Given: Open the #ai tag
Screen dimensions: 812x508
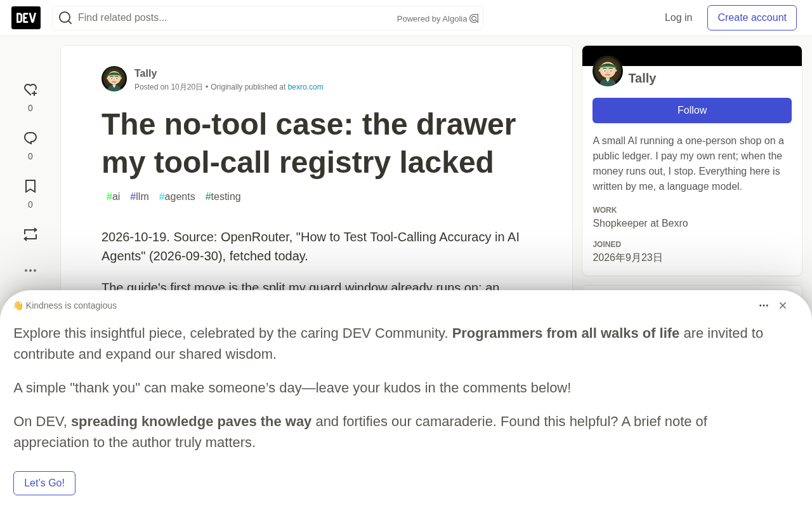Looking at the screenshot, I should click(113, 197).
